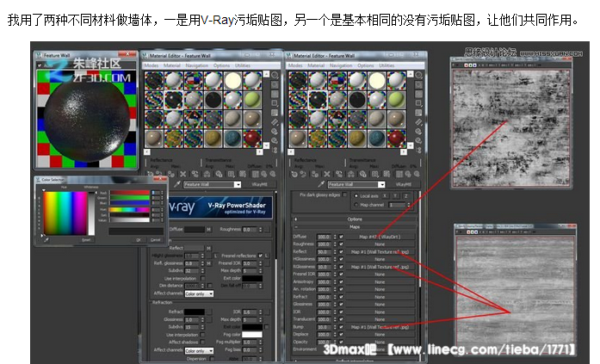Open Modes menu in left Material Editor
Screen dimensions: 600x364
152,65
